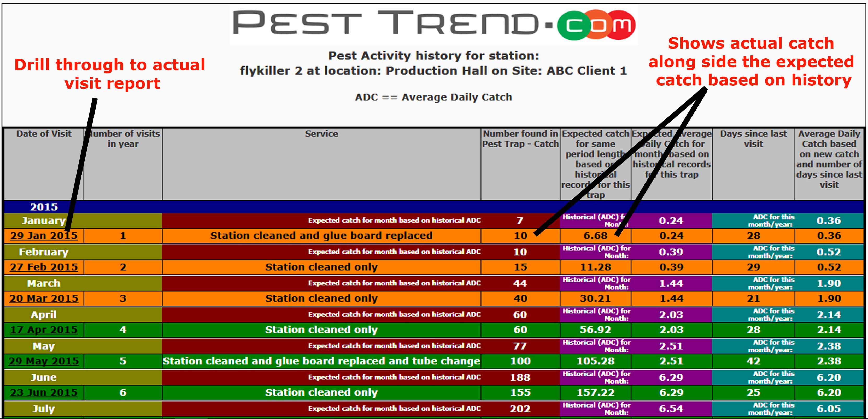Click the July ADC for month value 6.05
This screenshot has width=868, height=419.
point(829,409)
